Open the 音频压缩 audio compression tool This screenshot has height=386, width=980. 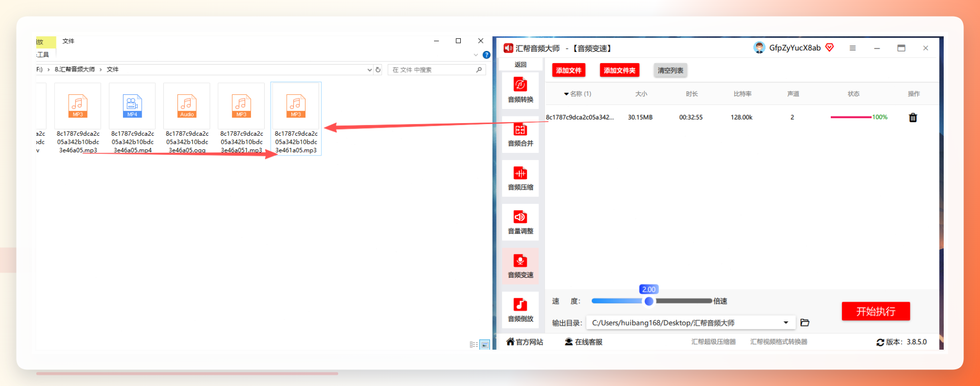coord(520,178)
